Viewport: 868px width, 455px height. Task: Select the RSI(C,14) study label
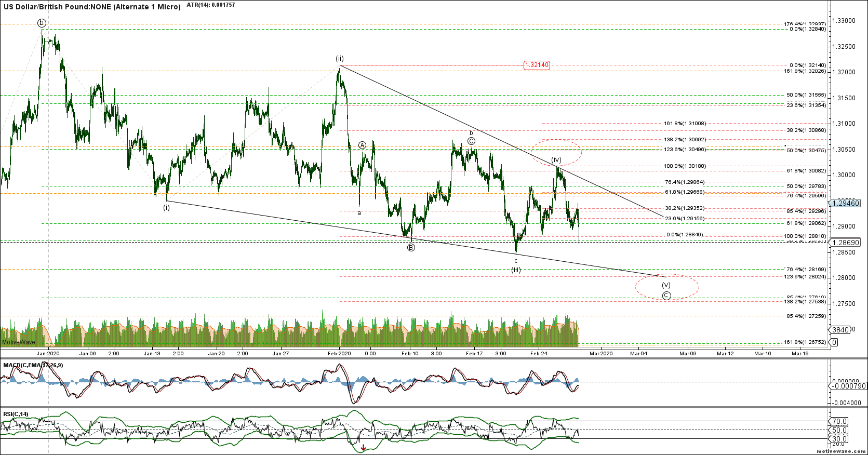(x=16, y=414)
